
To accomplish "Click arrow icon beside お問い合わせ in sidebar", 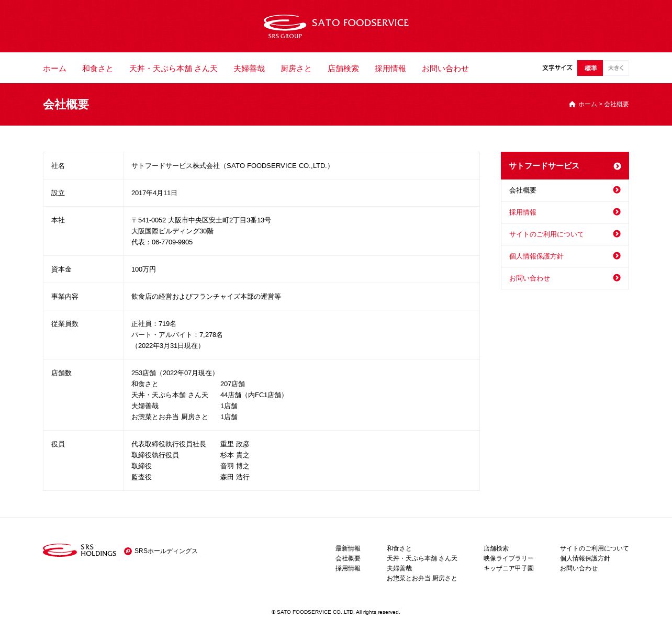I will [617, 278].
